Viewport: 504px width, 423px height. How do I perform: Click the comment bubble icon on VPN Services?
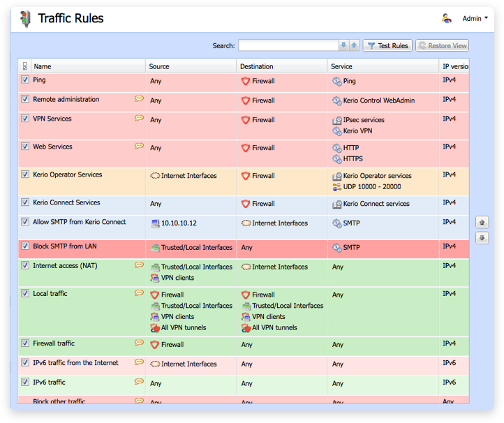pos(139,119)
